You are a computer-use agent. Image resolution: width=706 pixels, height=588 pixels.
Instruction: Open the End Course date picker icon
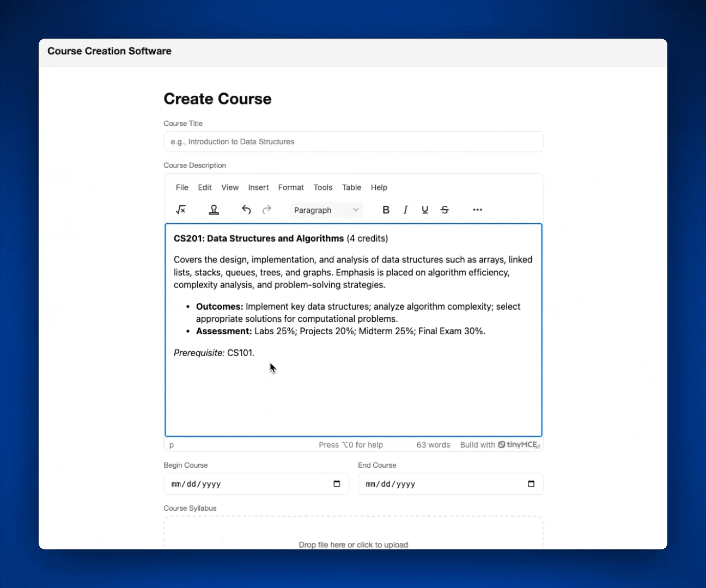pos(531,483)
